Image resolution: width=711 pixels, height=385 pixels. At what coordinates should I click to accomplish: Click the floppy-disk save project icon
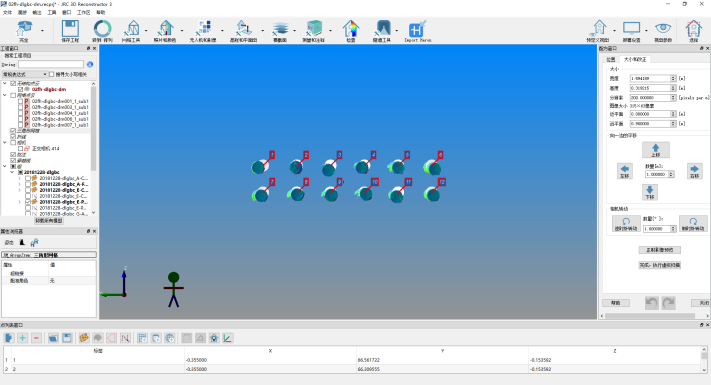pyautogui.click(x=70, y=29)
